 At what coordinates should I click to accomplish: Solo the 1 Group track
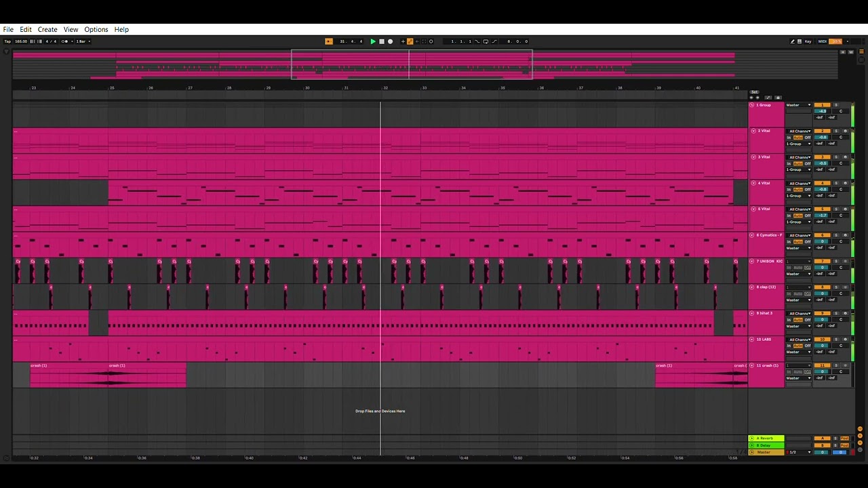[835, 105]
